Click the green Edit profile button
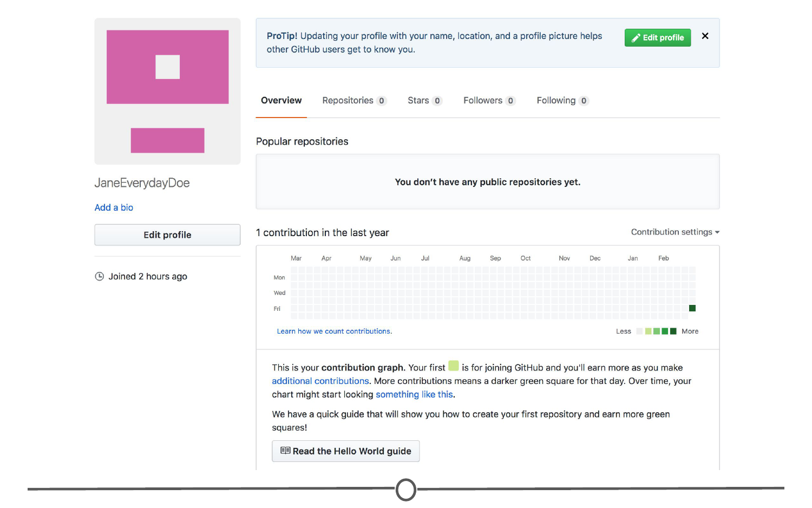Image resolution: width=812 pixels, height=508 pixels. [657, 38]
